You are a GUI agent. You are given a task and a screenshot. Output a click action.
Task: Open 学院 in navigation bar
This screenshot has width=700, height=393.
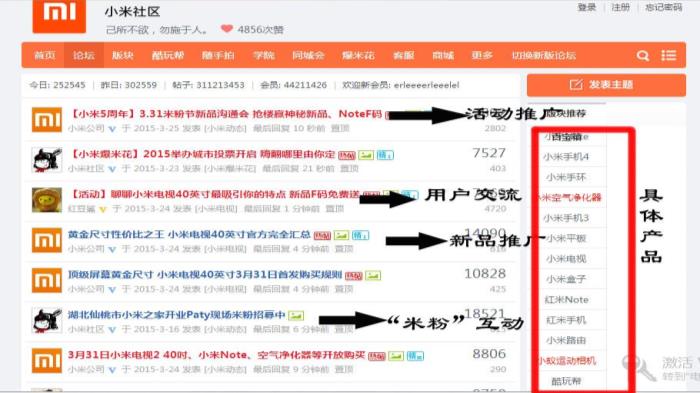tap(264, 55)
